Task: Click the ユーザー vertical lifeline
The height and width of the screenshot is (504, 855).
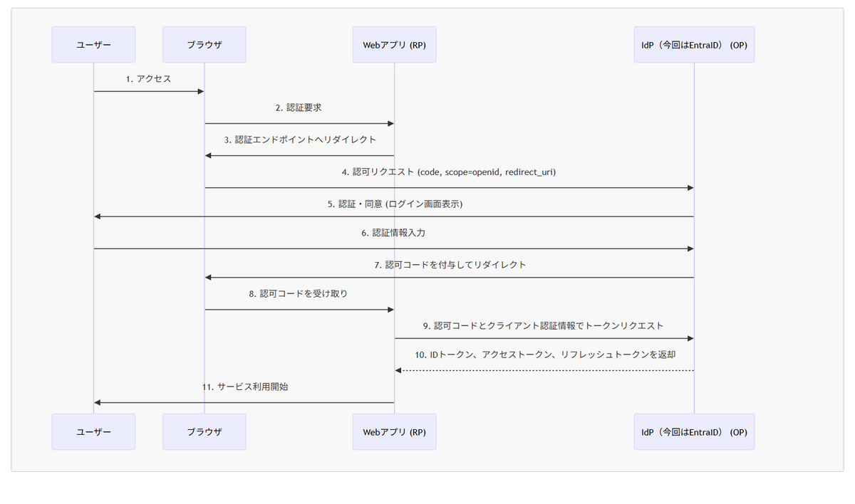Action: click(93, 249)
